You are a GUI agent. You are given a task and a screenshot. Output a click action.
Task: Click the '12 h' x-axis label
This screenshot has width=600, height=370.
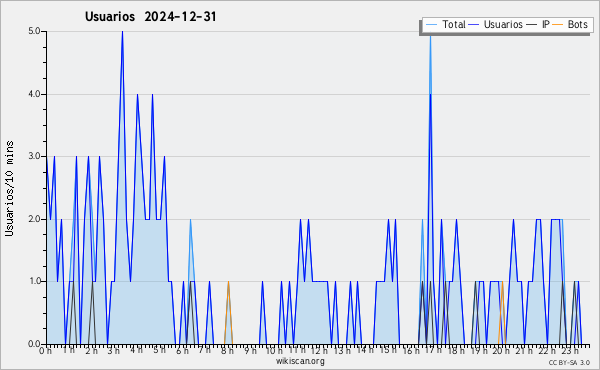click(320, 351)
